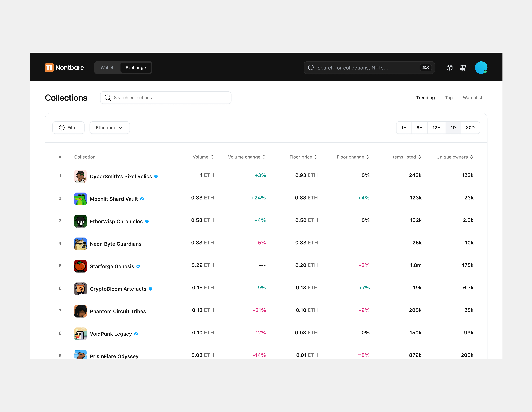Screen dimensions: 532x412
Task: Select the 12H time range
Action: [x=437, y=128]
